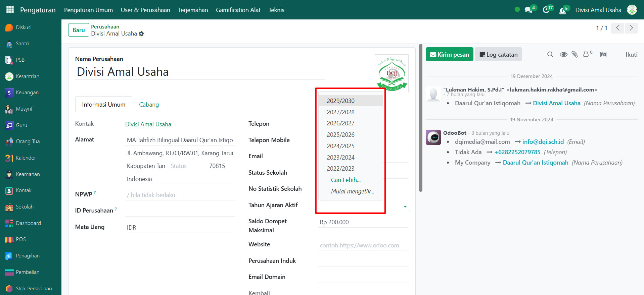Open the apps grid menu icon
644x295 pixels.
tap(10, 10)
